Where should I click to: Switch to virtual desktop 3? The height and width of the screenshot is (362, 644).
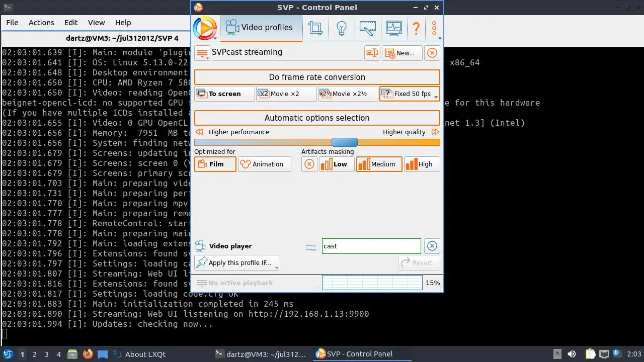coord(46,354)
